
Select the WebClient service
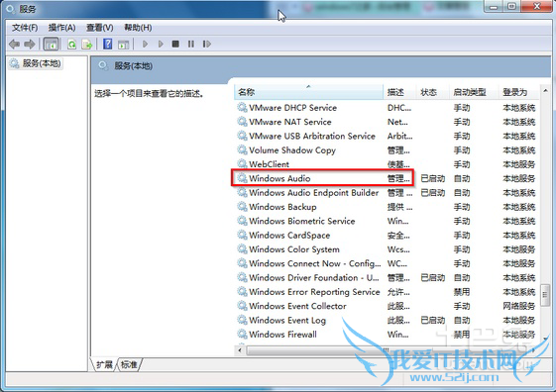(387, 164)
